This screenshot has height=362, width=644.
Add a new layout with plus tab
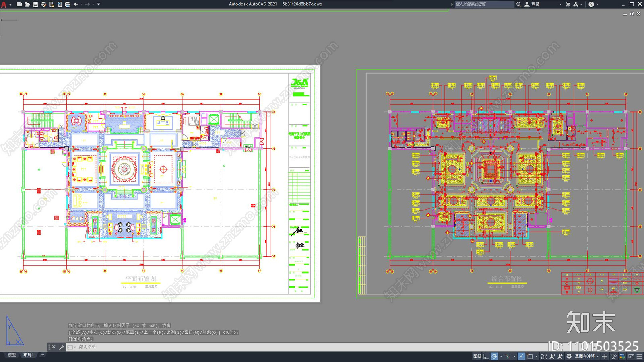click(43, 355)
